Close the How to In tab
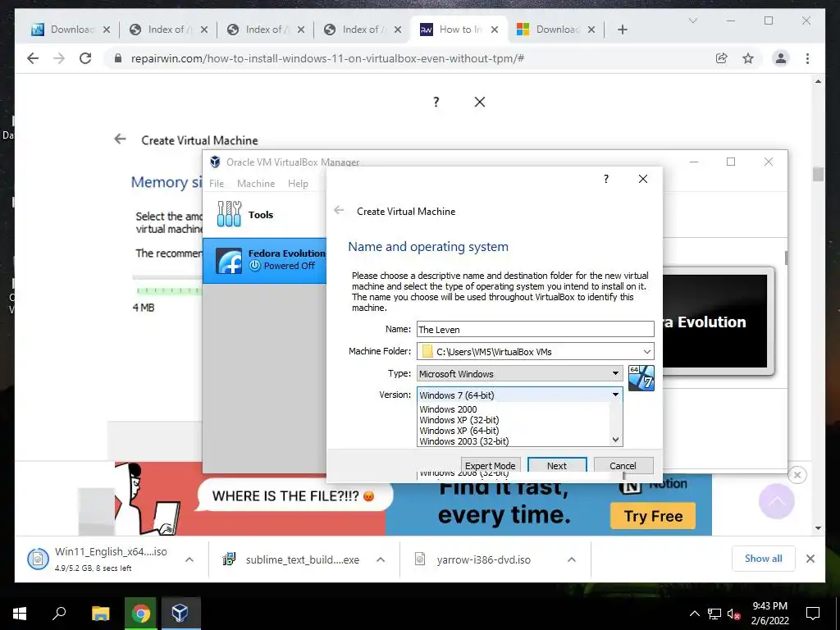Viewport: 840px width, 630px height. 495,30
